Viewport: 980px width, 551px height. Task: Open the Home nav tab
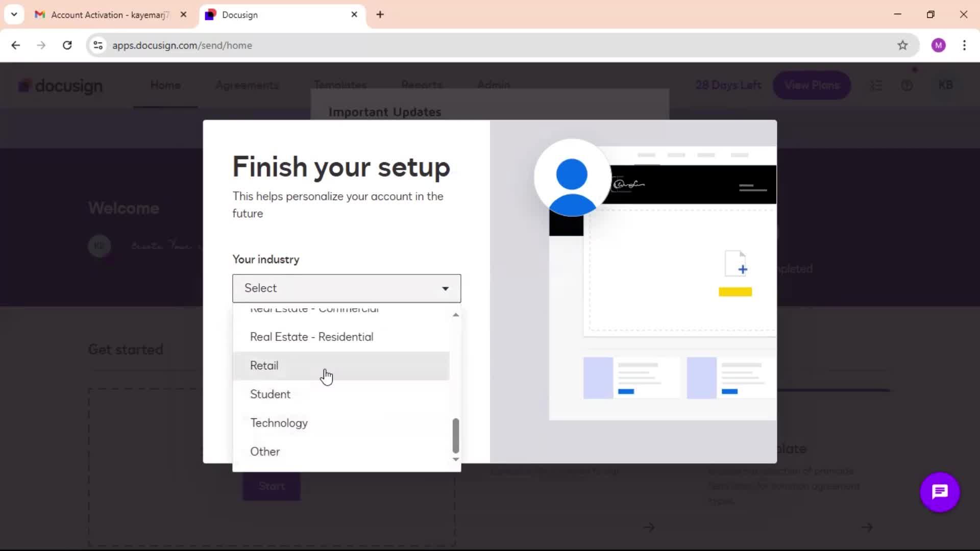pos(165,85)
